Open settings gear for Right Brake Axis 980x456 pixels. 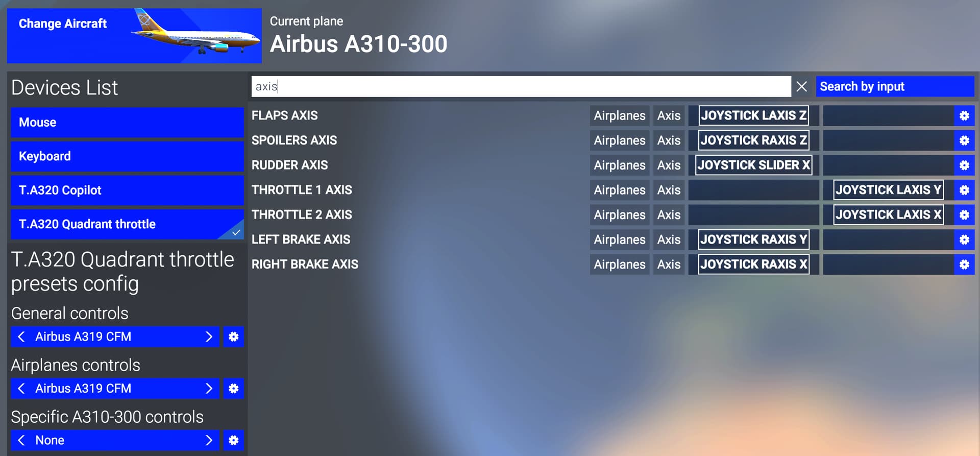click(x=964, y=265)
